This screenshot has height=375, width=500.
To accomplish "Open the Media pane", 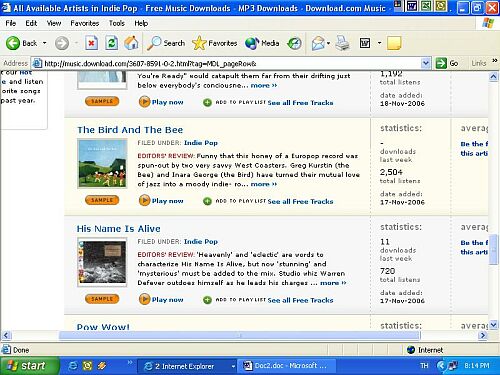I will click(x=262, y=43).
